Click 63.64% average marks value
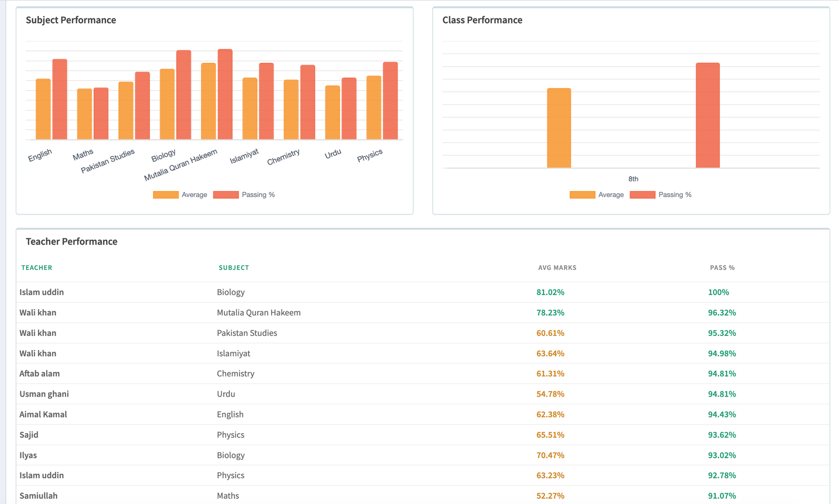839x504 pixels. [x=551, y=354]
